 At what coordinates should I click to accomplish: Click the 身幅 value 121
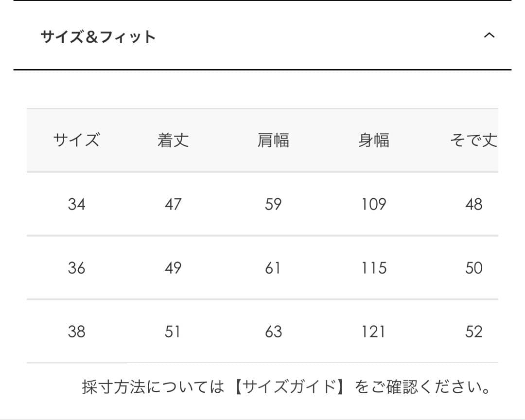pos(373,332)
